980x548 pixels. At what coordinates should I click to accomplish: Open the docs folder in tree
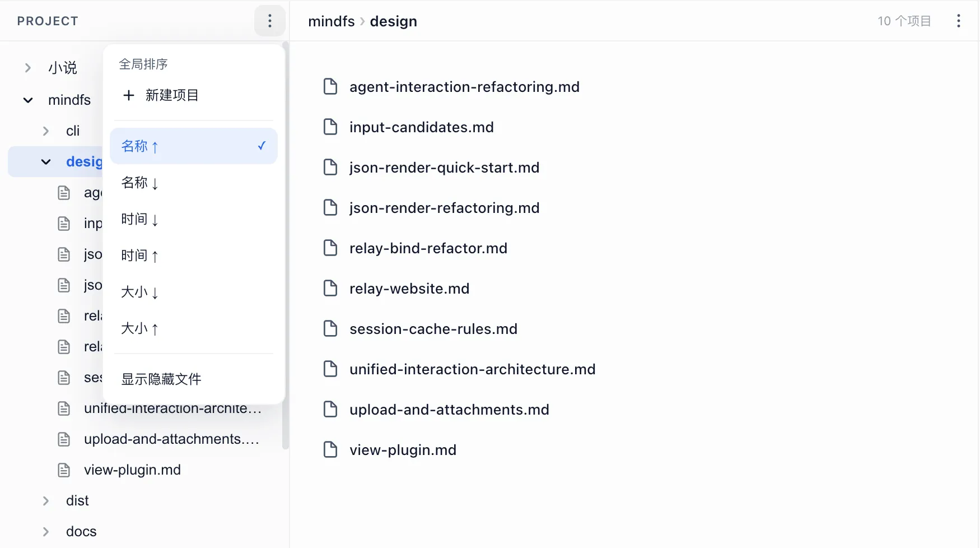click(81, 532)
